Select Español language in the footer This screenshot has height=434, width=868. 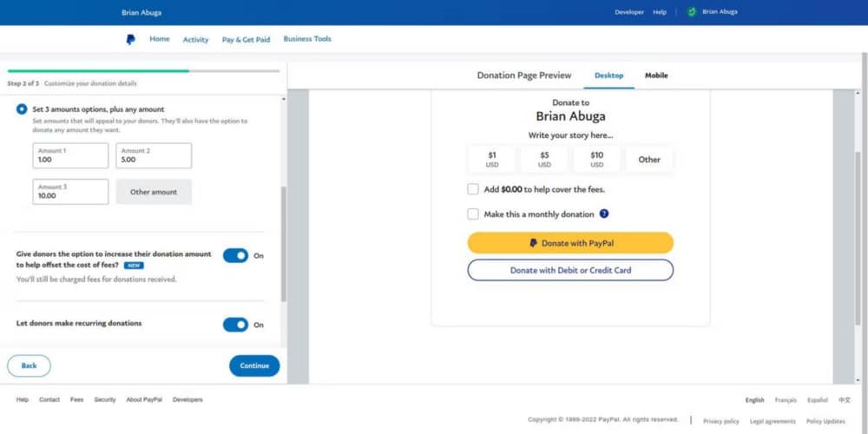[818, 400]
